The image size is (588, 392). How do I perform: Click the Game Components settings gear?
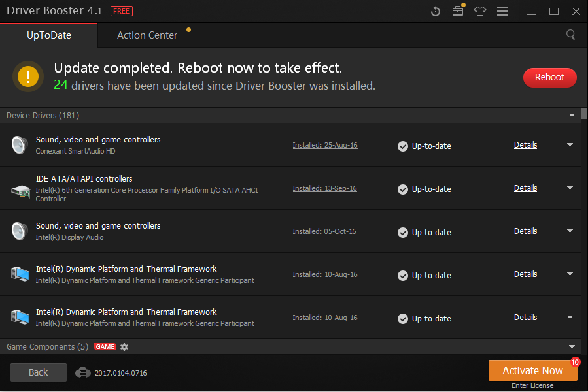pos(124,347)
